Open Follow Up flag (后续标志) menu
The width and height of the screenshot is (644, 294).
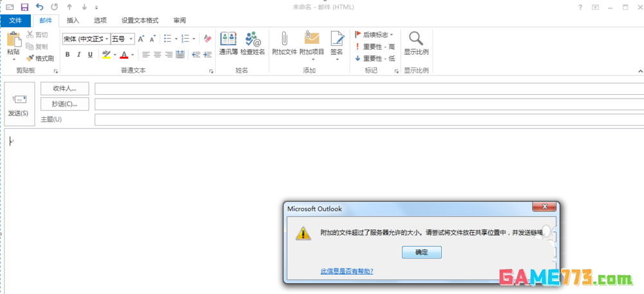374,35
